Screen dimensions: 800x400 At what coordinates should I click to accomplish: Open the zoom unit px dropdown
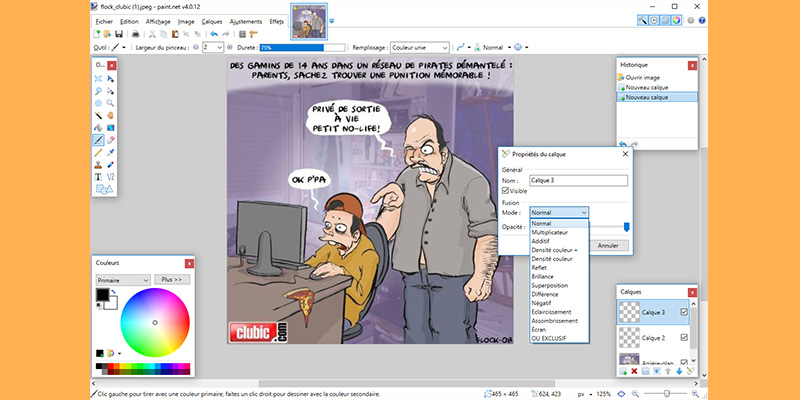pyautogui.click(x=584, y=394)
